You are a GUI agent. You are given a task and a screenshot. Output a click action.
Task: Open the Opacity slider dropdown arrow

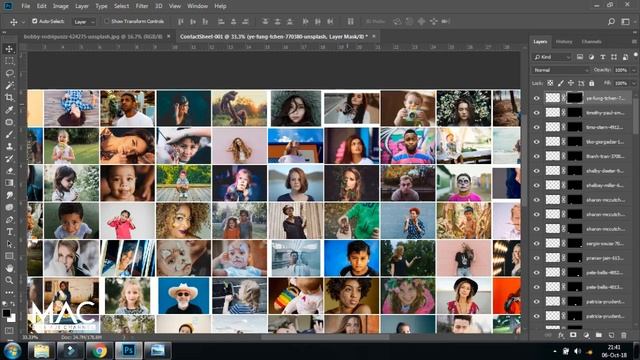(x=634, y=70)
